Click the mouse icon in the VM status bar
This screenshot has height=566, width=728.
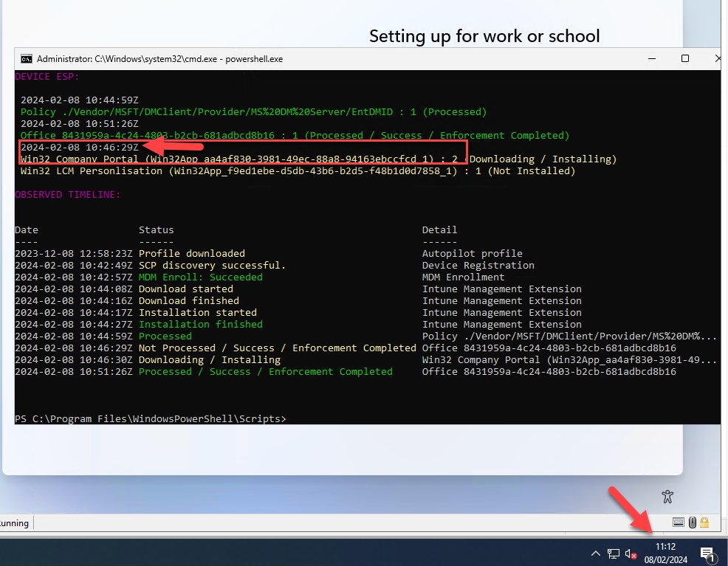coord(693,523)
